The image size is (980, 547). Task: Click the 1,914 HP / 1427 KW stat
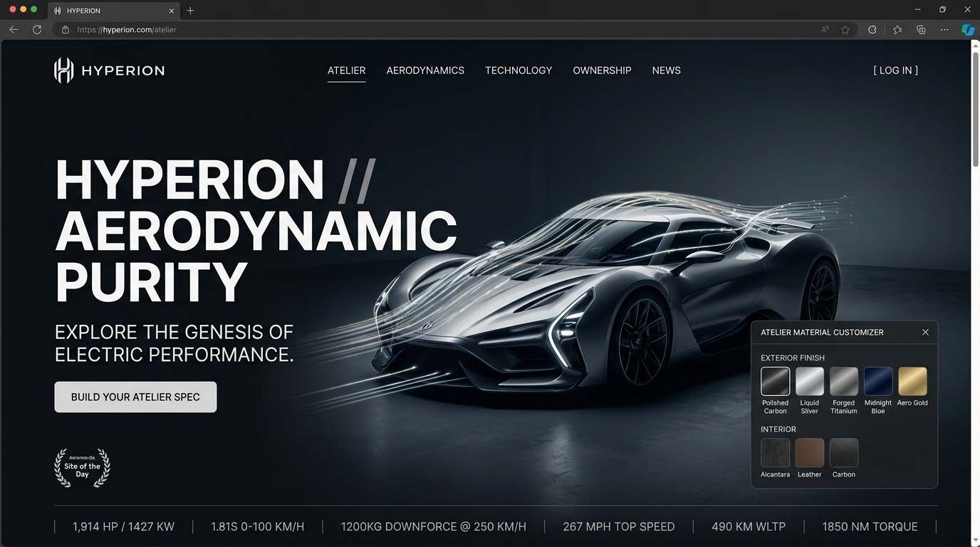pyautogui.click(x=123, y=527)
